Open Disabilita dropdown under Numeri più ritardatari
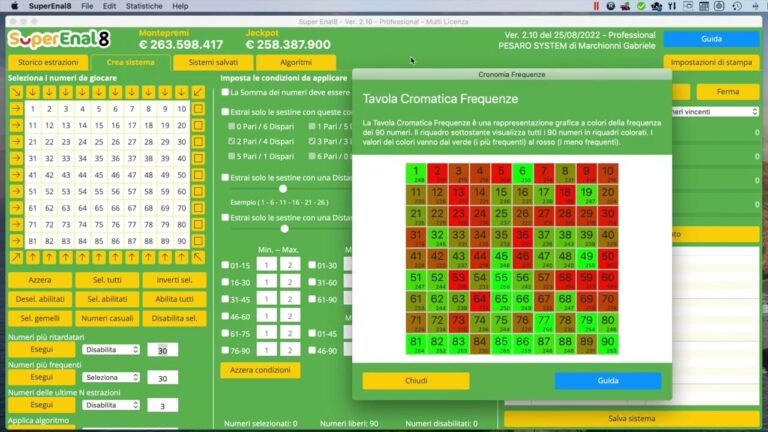This screenshot has width=768, height=432. click(x=111, y=349)
